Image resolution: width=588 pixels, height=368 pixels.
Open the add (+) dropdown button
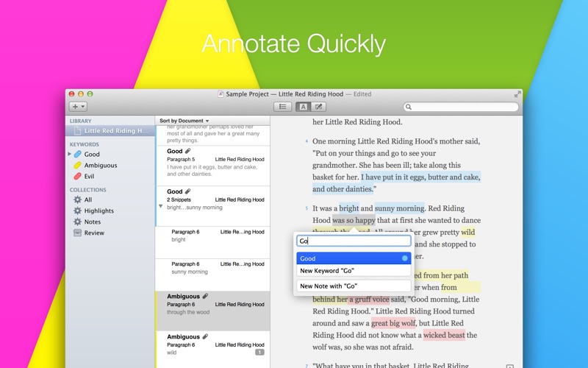(x=79, y=107)
